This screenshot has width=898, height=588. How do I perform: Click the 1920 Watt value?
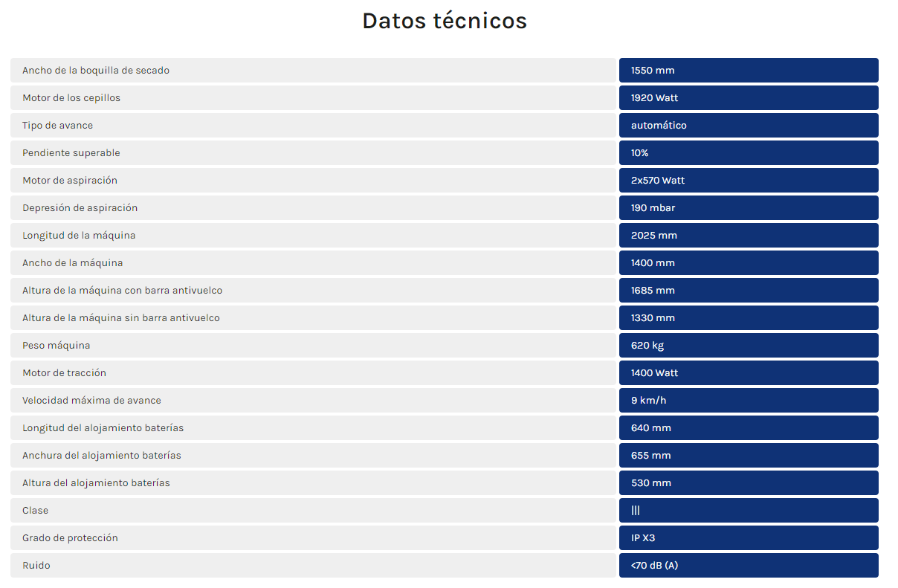coord(654,98)
